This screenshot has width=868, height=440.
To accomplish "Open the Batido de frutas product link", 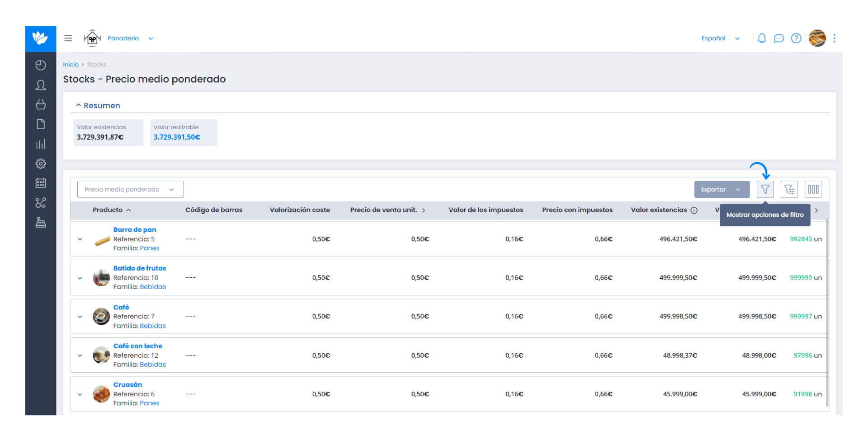I will [x=140, y=268].
